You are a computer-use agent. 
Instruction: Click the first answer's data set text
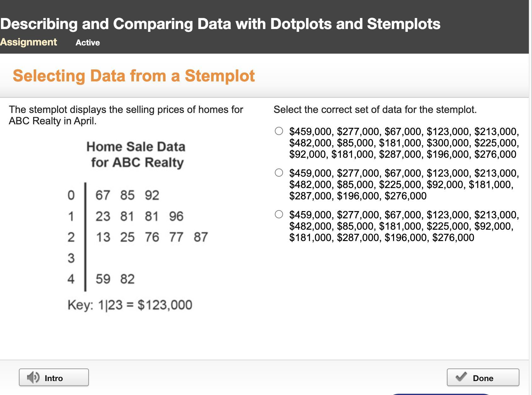tap(404, 143)
